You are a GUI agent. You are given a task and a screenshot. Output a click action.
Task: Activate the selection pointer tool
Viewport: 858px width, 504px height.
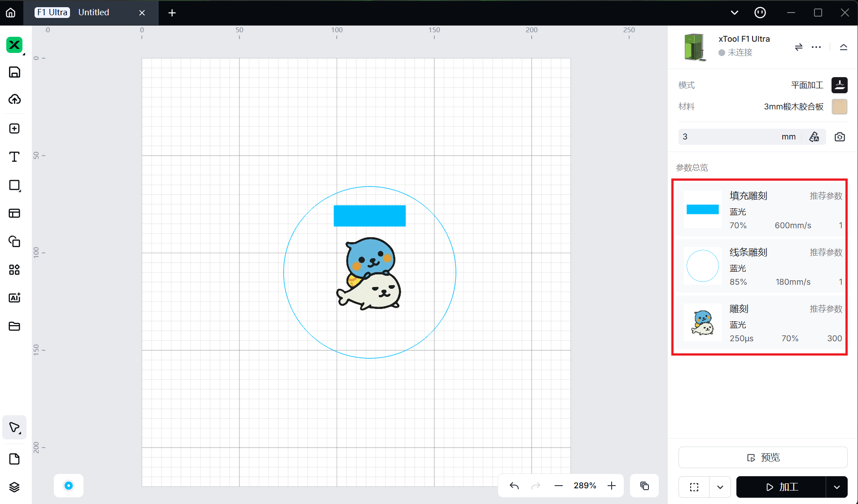pos(14,427)
